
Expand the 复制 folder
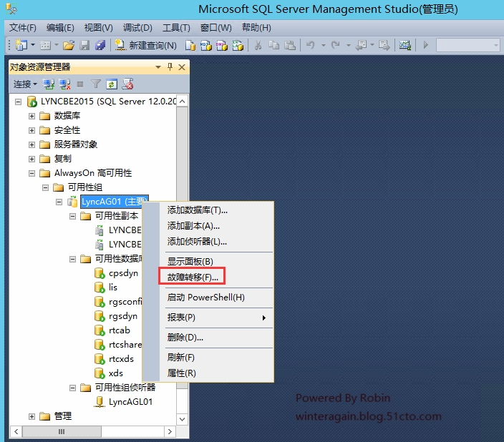click(x=31, y=159)
